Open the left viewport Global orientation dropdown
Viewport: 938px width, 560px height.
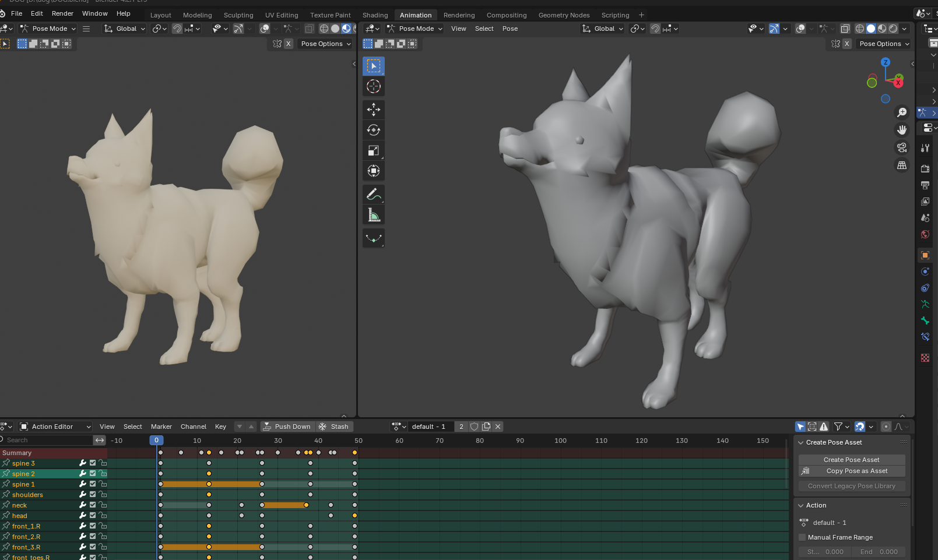click(x=125, y=29)
